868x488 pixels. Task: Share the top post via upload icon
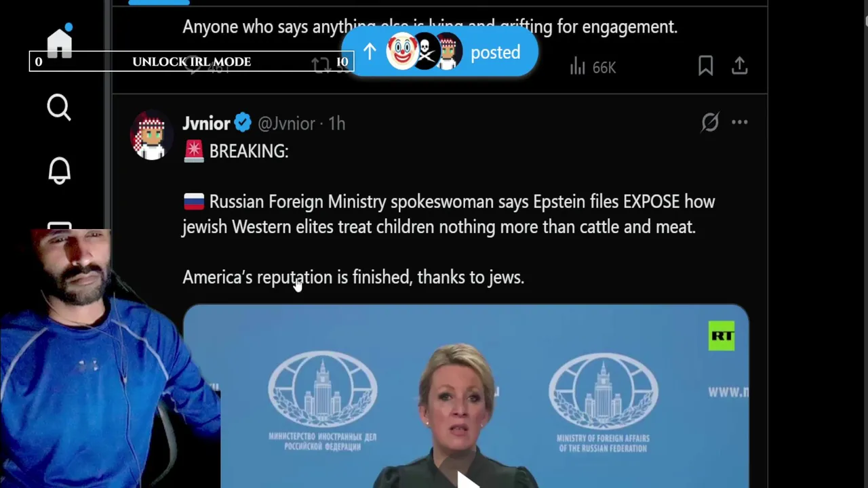pyautogui.click(x=739, y=66)
